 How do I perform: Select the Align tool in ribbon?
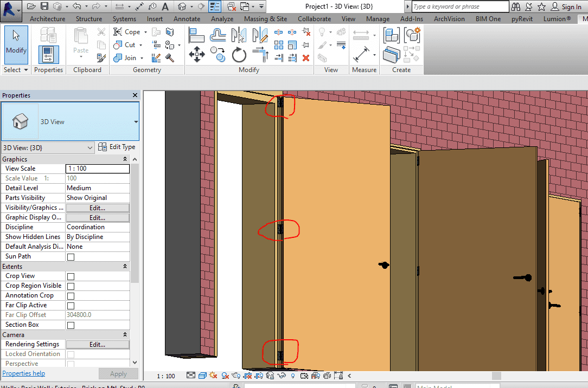pyautogui.click(x=196, y=35)
